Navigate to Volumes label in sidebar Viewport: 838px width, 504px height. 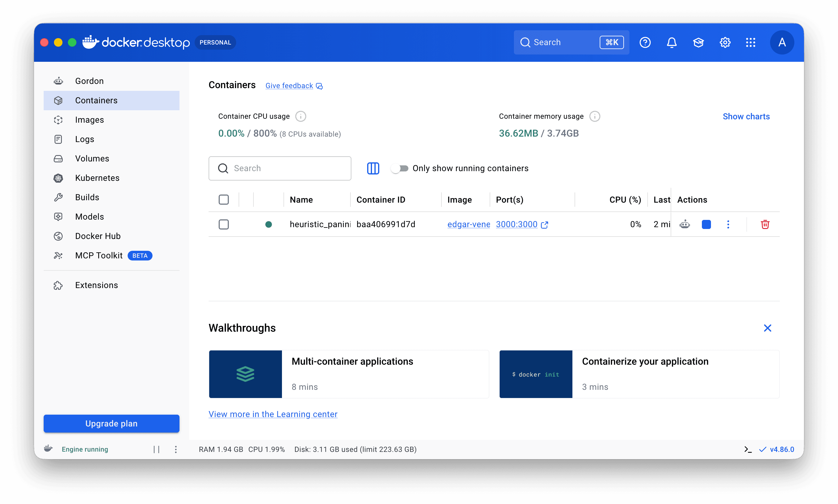click(92, 159)
